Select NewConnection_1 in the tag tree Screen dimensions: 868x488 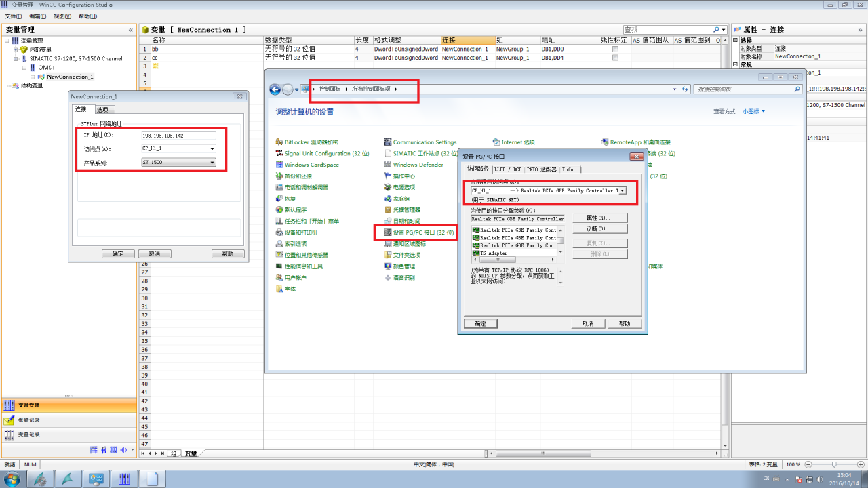pyautogui.click(x=70, y=77)
